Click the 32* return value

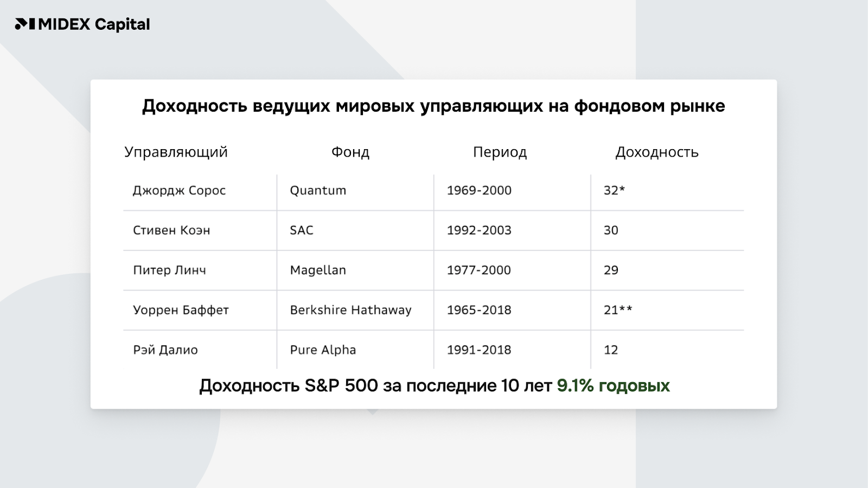pyautogui.click(x=614, y=190)
